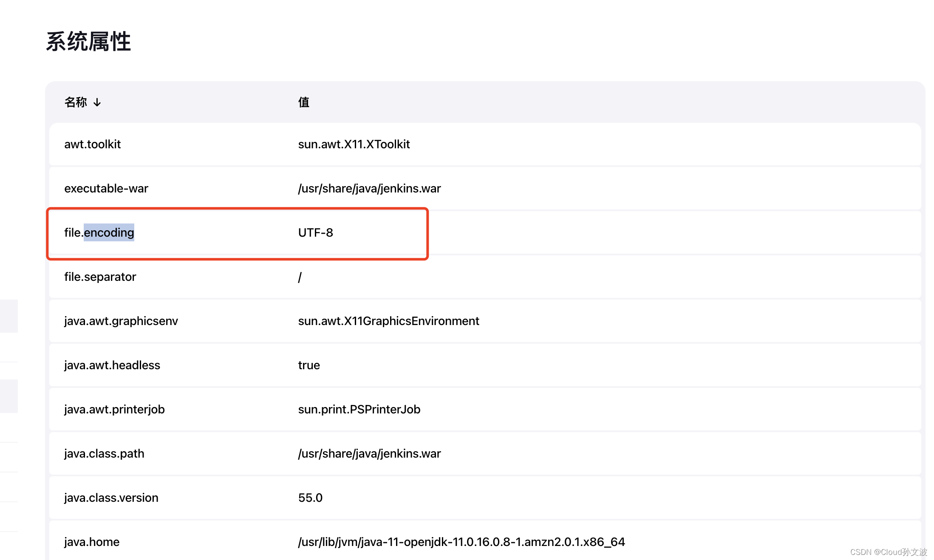
Task: Select the true value for java.awt.headless
Action: point(309,365)
